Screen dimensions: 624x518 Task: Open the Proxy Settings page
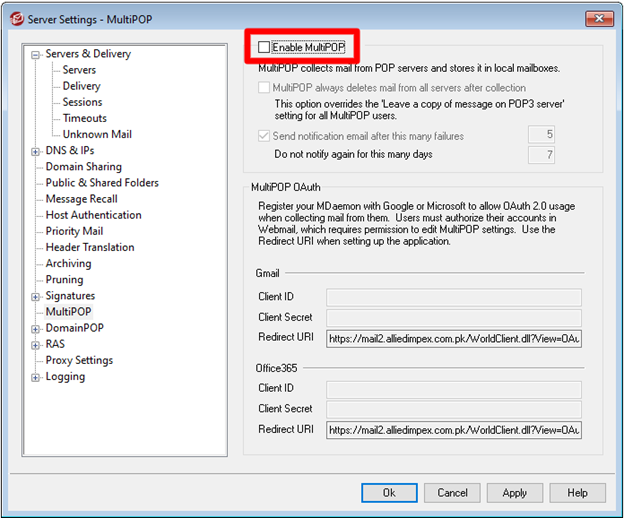click(79, 360)
